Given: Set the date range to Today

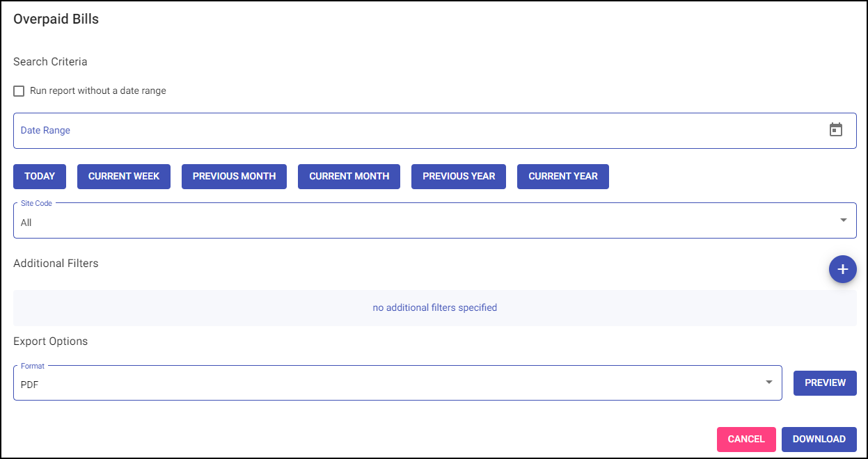Looking at the screenshot, I should [x=40, y=177].
